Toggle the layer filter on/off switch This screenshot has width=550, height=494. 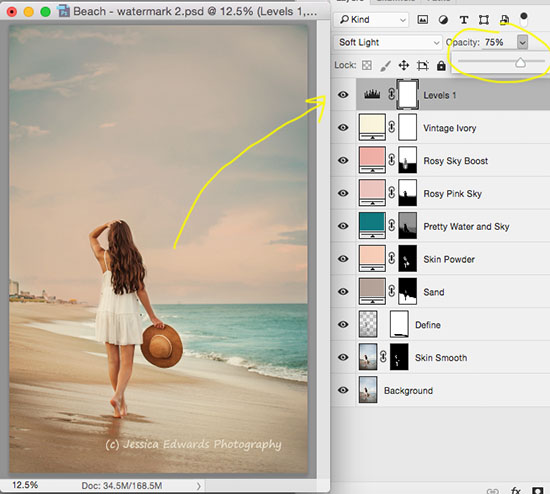[x=524, y=20]
